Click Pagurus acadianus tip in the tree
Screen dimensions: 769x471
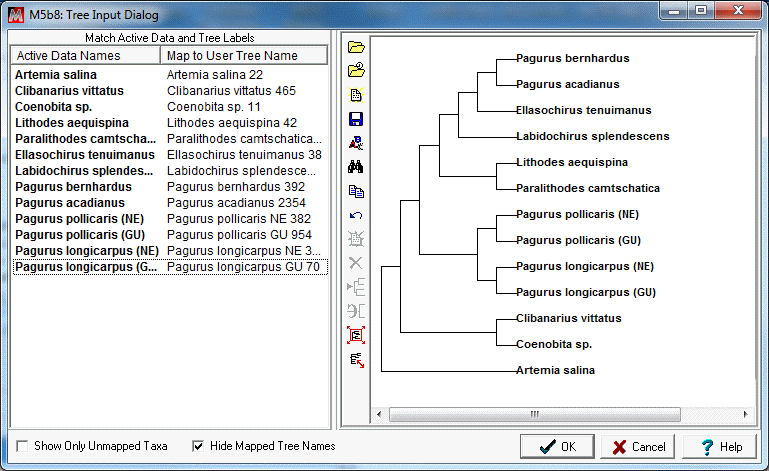coord(568,84)
